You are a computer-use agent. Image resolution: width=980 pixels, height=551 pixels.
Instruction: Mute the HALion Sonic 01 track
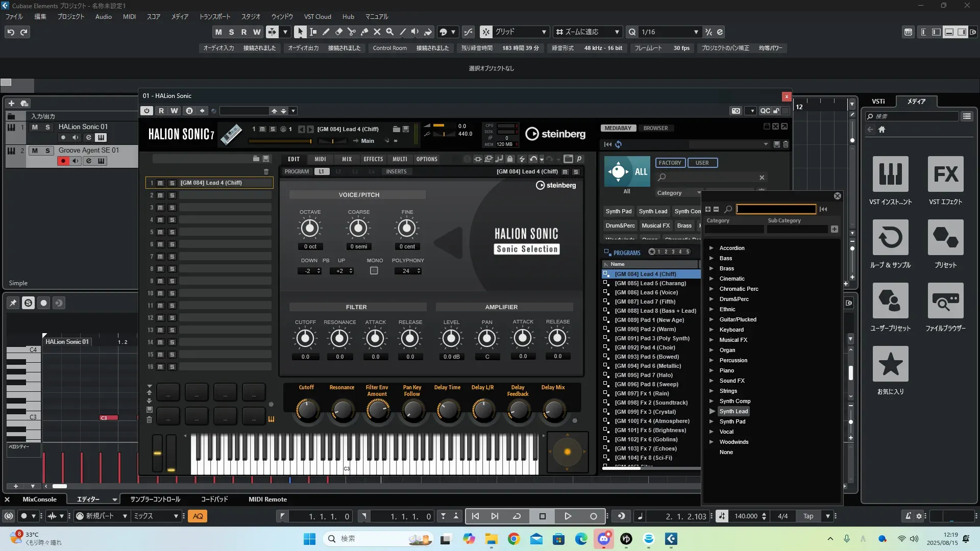pos(35,127)
